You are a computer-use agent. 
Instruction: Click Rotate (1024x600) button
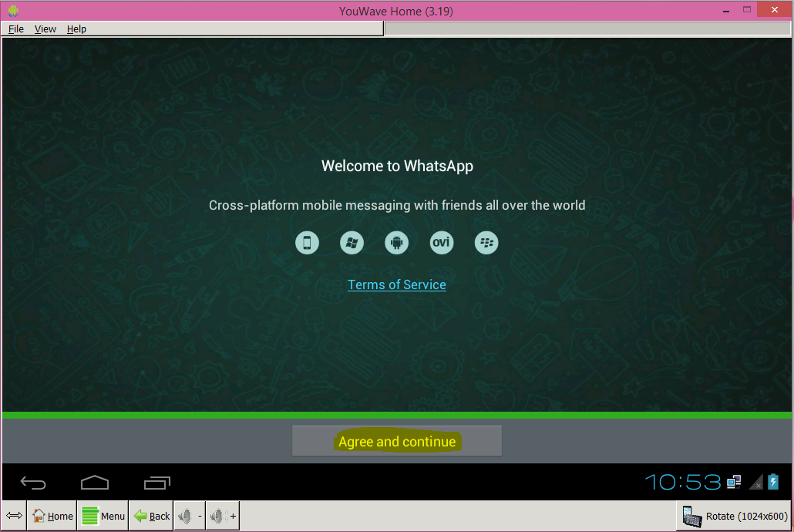734,516
